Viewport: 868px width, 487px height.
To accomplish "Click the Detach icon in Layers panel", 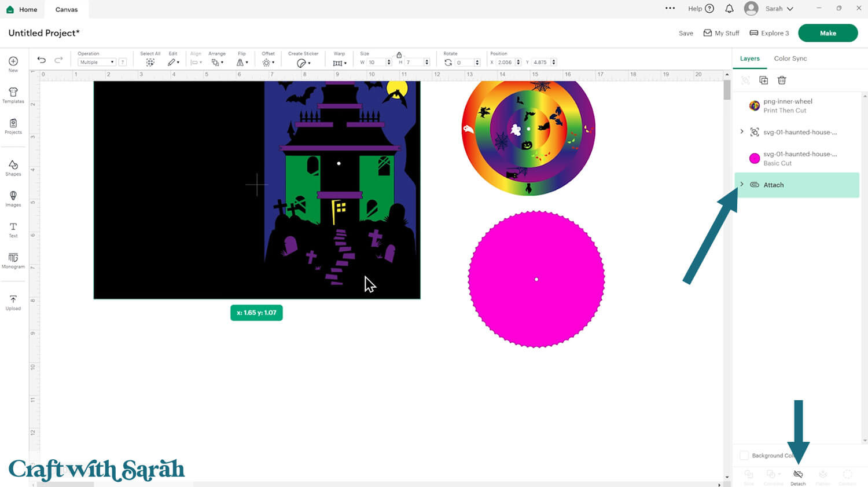I will tap(798, 475).
